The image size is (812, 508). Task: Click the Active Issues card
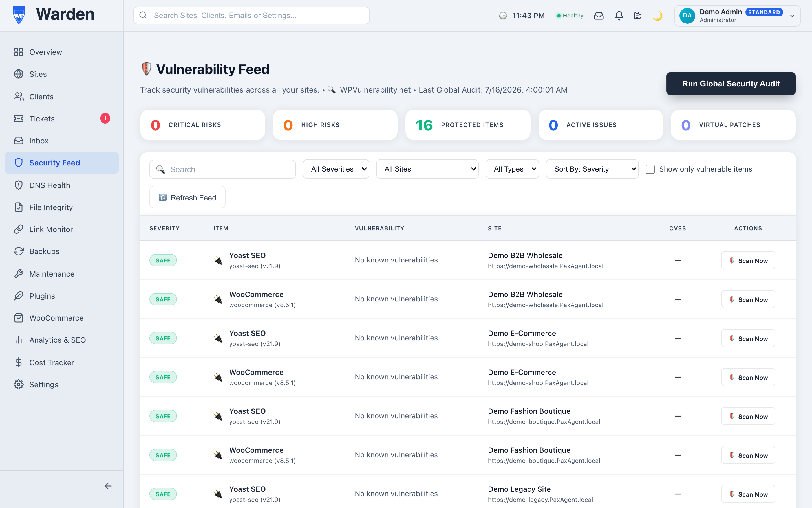point(601,125)
